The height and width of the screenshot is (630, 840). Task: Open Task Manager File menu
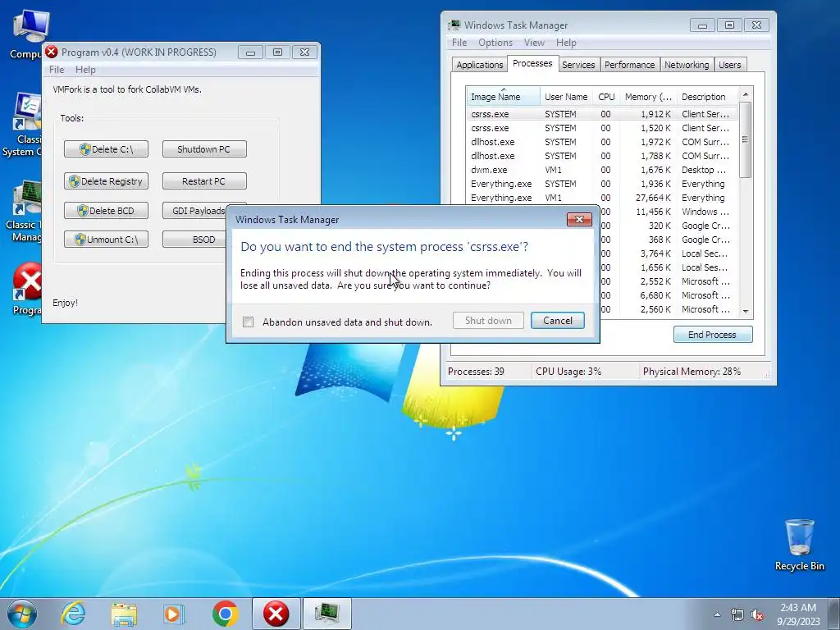click(459, 43)
